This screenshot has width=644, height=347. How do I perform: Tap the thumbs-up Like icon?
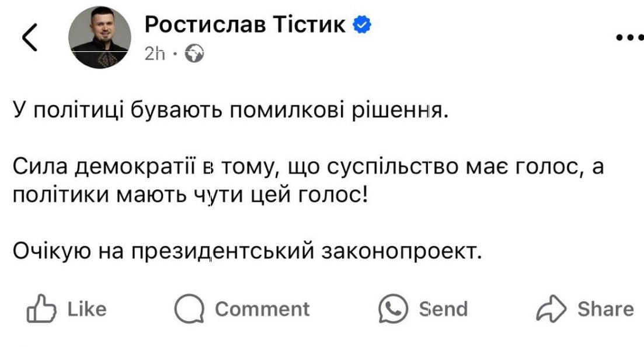tap(41, 309)
